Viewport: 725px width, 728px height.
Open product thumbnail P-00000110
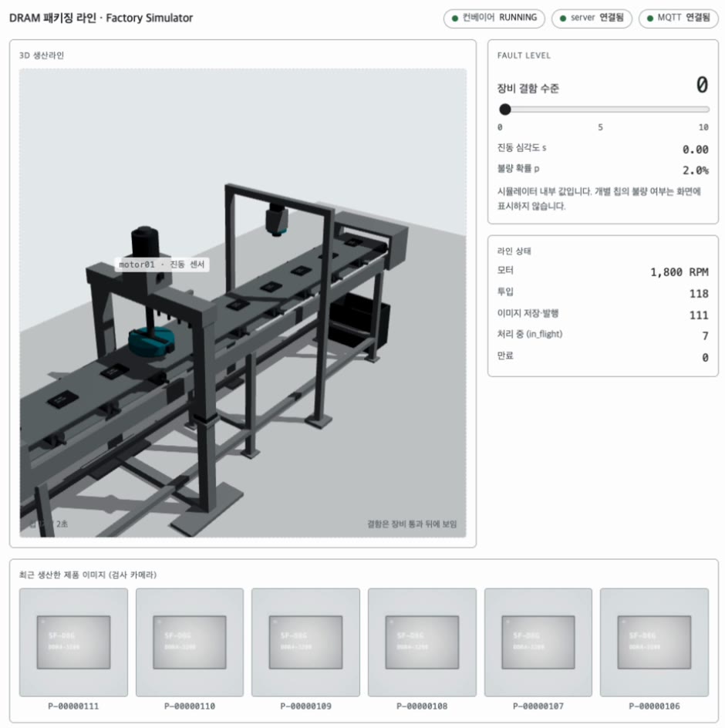pos(190,642)
